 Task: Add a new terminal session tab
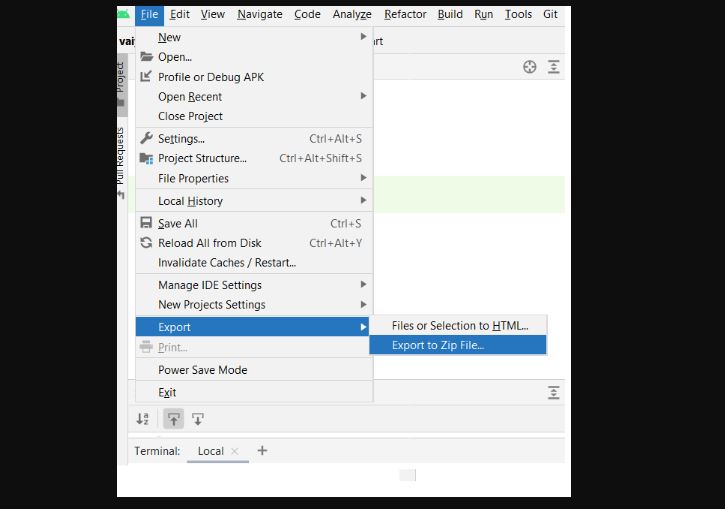point(262,450)
